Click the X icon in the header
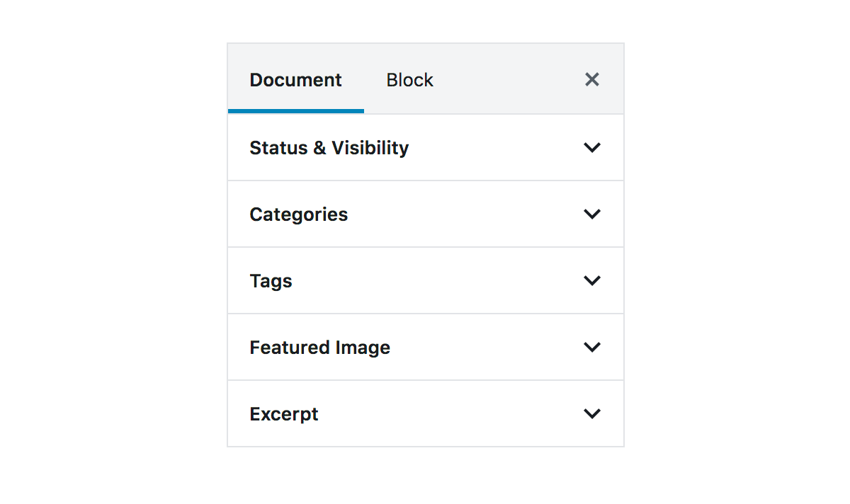Viewport: 850px width, 504px height. point(591,79)
